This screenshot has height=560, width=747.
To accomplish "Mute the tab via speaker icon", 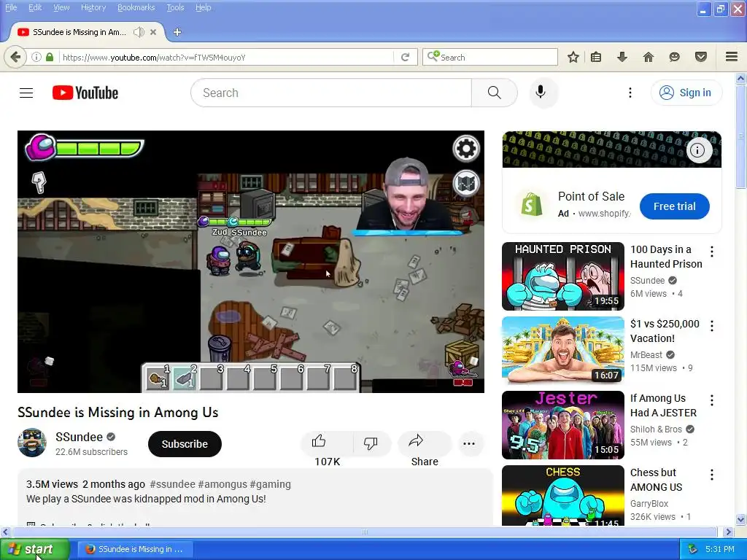I will 139,32.
